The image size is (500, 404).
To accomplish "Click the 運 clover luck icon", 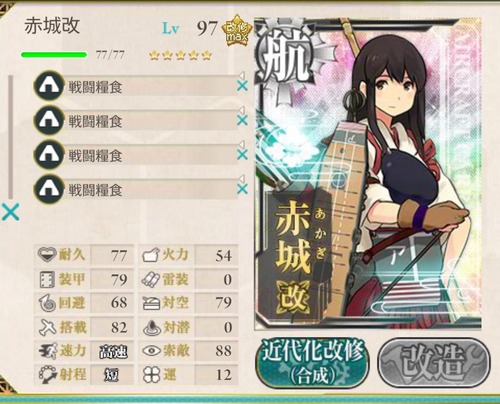I will click(152, 375).
